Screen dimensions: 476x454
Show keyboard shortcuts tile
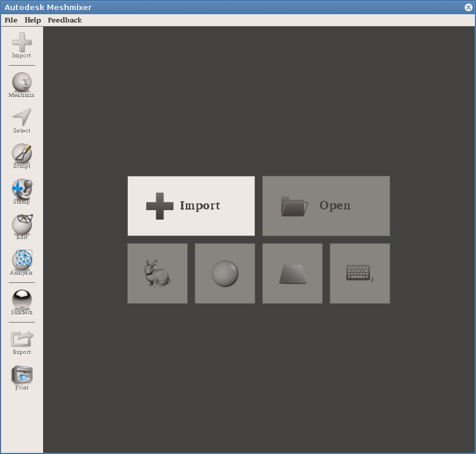pos(360,273)
